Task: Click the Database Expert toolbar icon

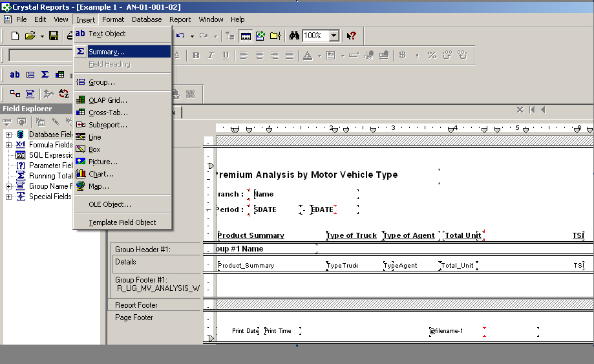Action: pos(15,93)
